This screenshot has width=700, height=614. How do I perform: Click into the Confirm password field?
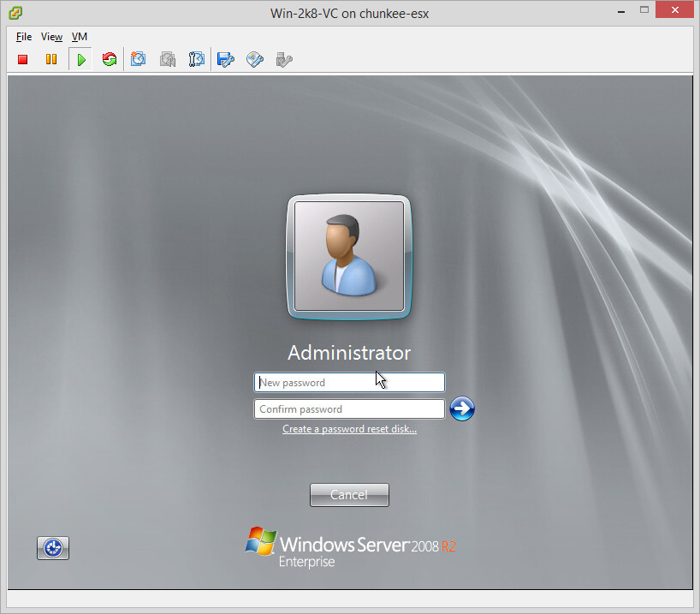(x=349, y=409)
